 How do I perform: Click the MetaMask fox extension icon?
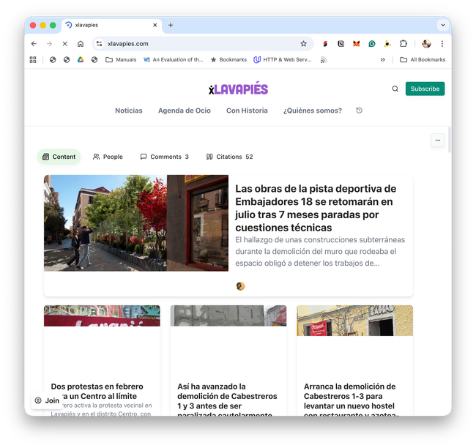pos(356,44)
